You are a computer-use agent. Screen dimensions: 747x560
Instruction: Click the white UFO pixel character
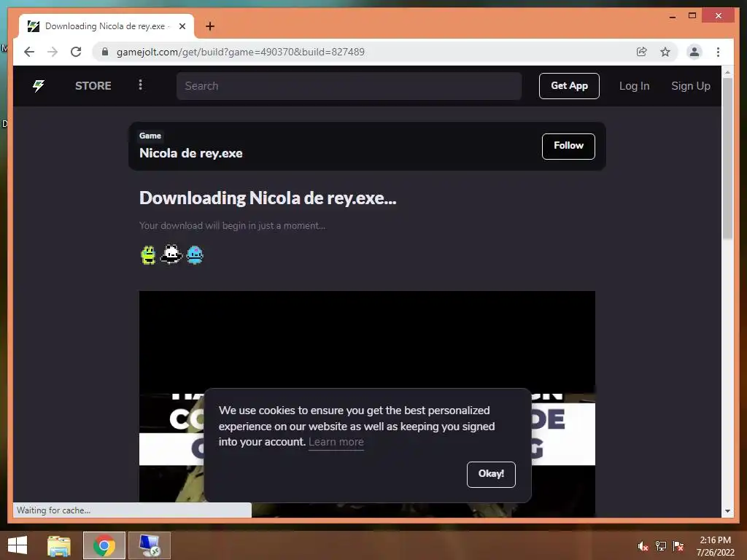click(x=171, y=254)
